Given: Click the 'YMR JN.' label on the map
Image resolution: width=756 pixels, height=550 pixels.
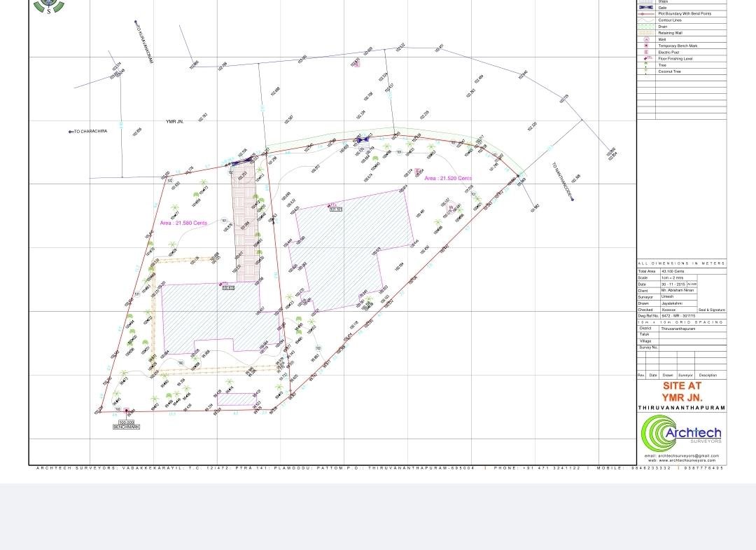Looking at the screenshot, I should pyautogui.click(x=174, y=122).
